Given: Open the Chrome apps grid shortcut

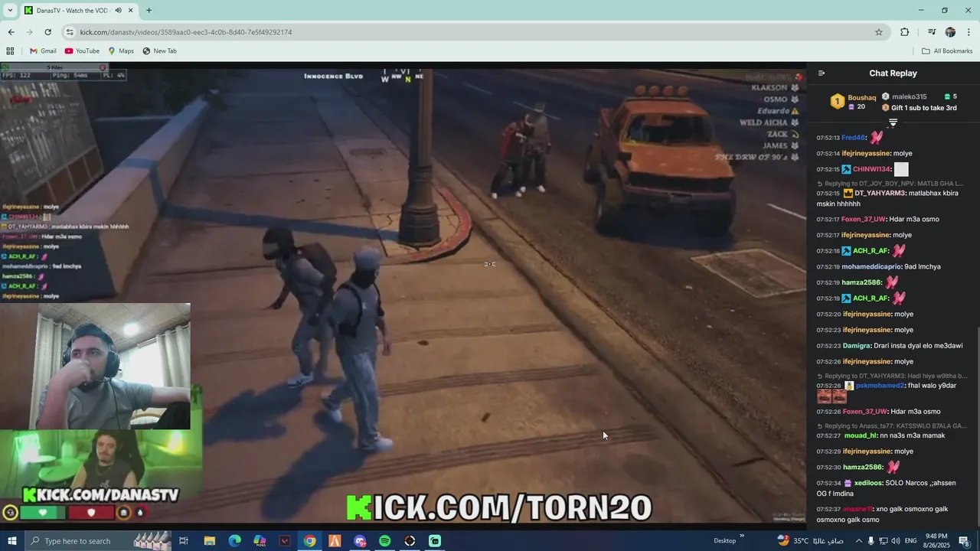Looking at the screenshot, I should click(10, 51).
